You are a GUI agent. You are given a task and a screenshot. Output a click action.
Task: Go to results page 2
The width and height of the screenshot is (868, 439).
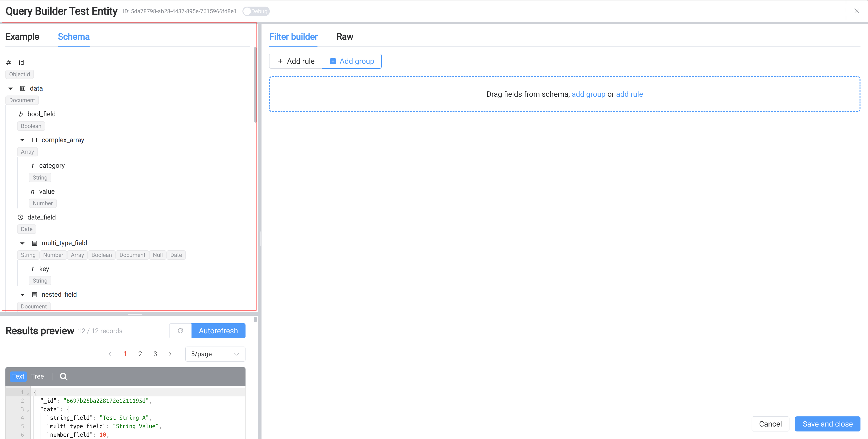click(x=140, y=354)
